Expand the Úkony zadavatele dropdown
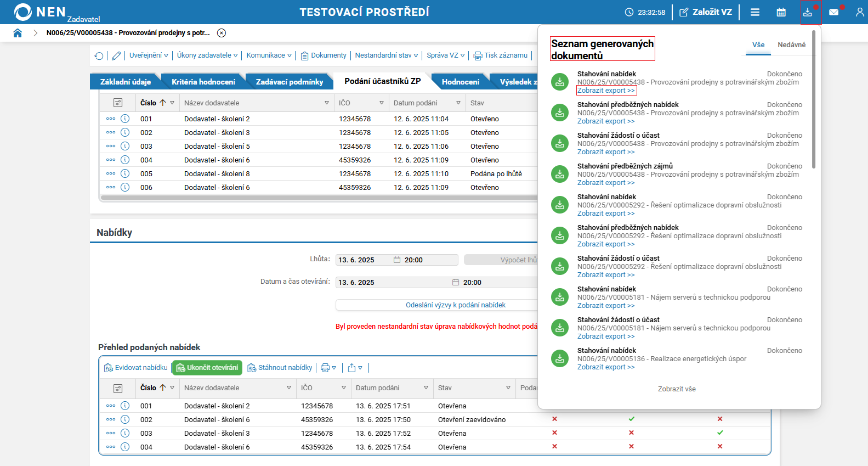 point(207,55)
